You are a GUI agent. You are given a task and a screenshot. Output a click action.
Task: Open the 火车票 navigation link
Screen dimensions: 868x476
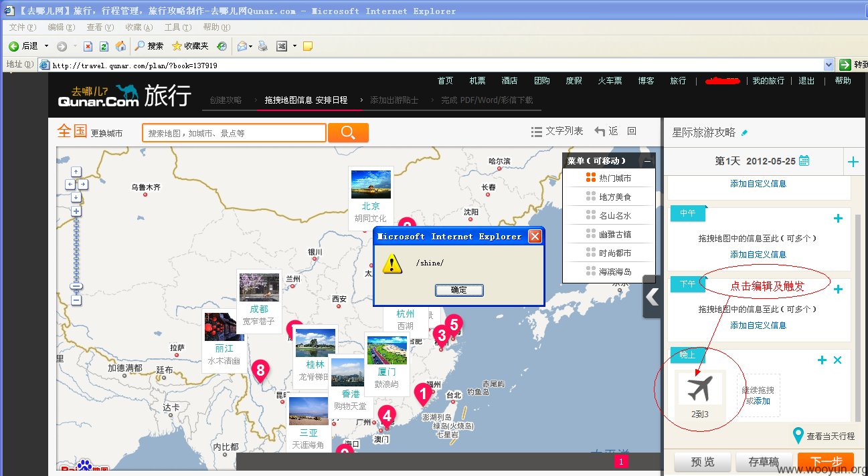tap(610, 80)
